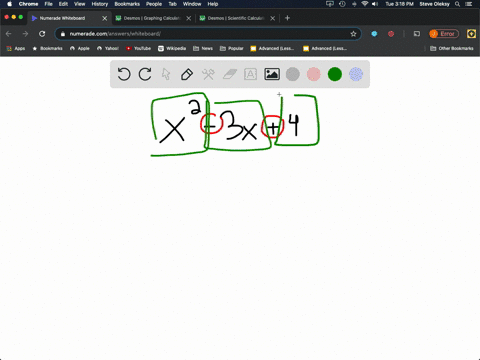Open the AirPlay display menu
Viewport: 480px width, 360px height.
click(x=330, y=4)
